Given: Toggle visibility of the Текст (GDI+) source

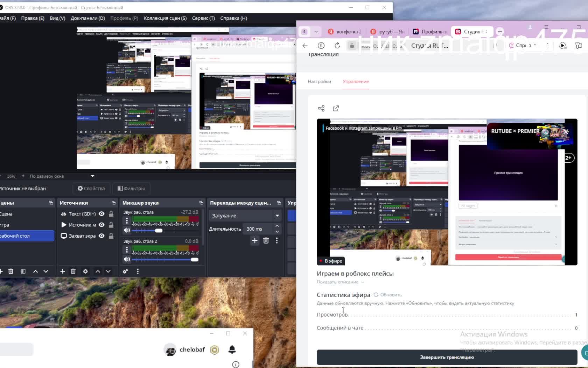Looking at the screenshot, I should tap(101, 214).
